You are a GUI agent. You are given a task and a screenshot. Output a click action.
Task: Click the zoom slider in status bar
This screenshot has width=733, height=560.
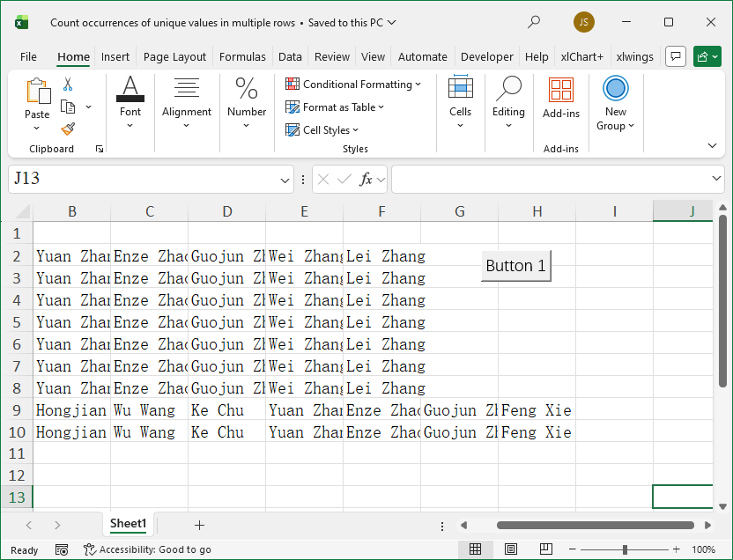pyautogui.click(x=625, y=549)
